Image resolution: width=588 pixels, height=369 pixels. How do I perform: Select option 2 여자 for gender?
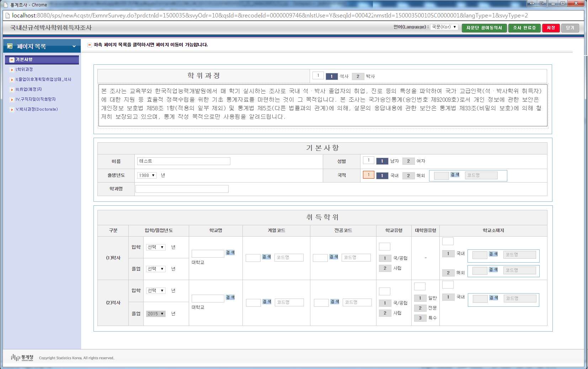pos(408,161)
